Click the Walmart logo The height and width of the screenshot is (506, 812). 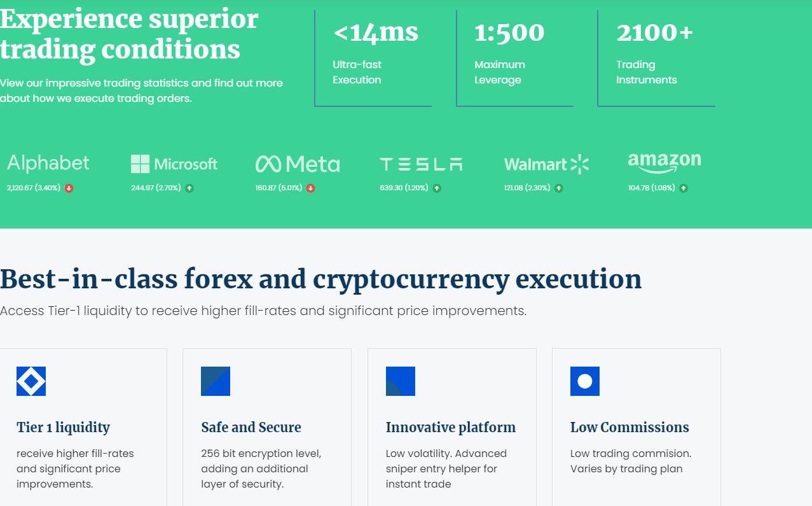547,164
